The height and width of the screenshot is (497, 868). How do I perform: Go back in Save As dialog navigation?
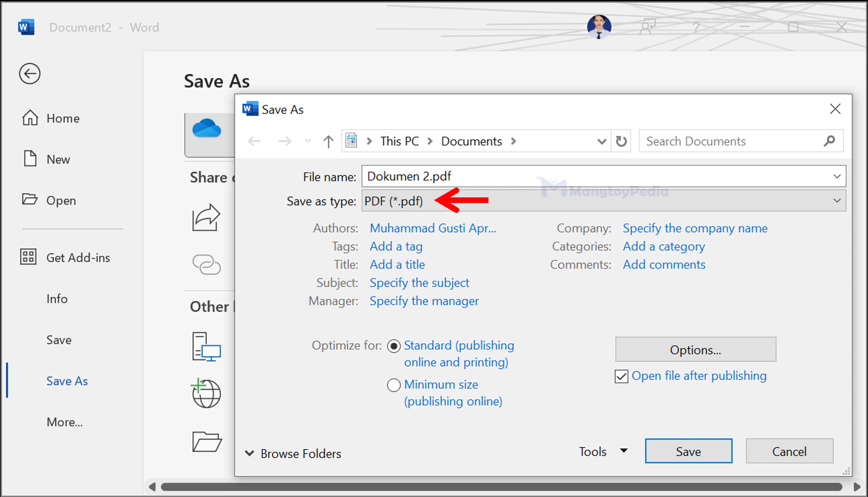click(254, 141)
